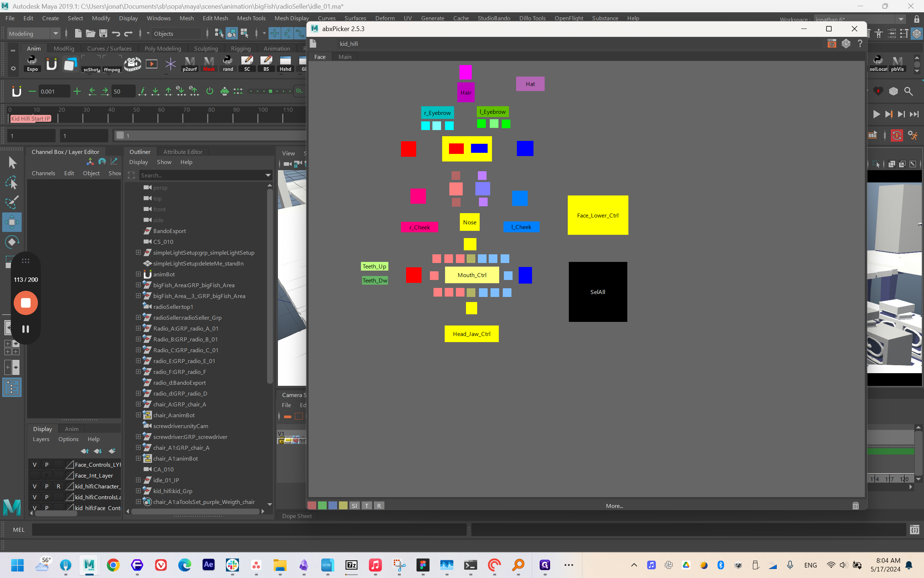
Task: Click the Mask shelf icon
Action: [209, 64]
